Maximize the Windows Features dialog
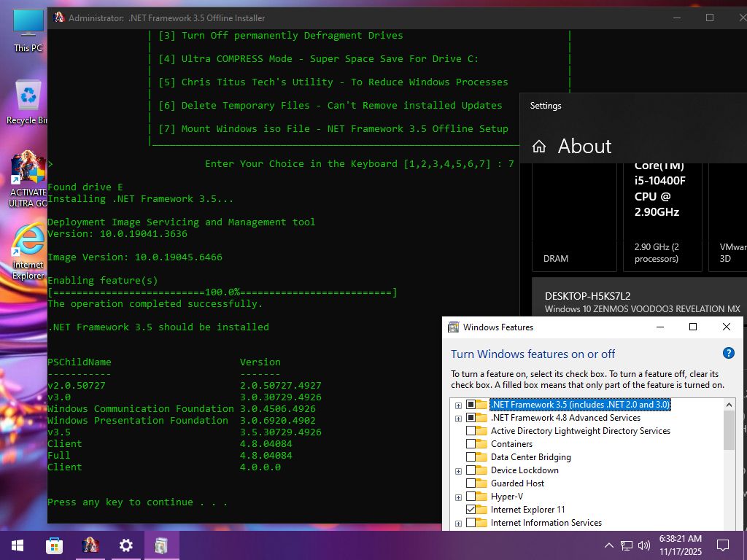Screen dimensions: 747x560 pyautogui.click(x=693, y=327)
